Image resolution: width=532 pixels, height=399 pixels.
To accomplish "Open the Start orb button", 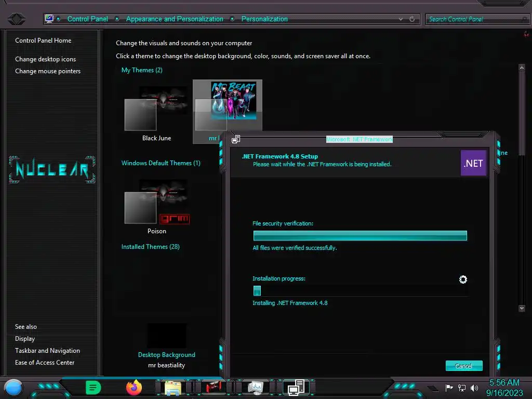I will (x=14, y=388).
